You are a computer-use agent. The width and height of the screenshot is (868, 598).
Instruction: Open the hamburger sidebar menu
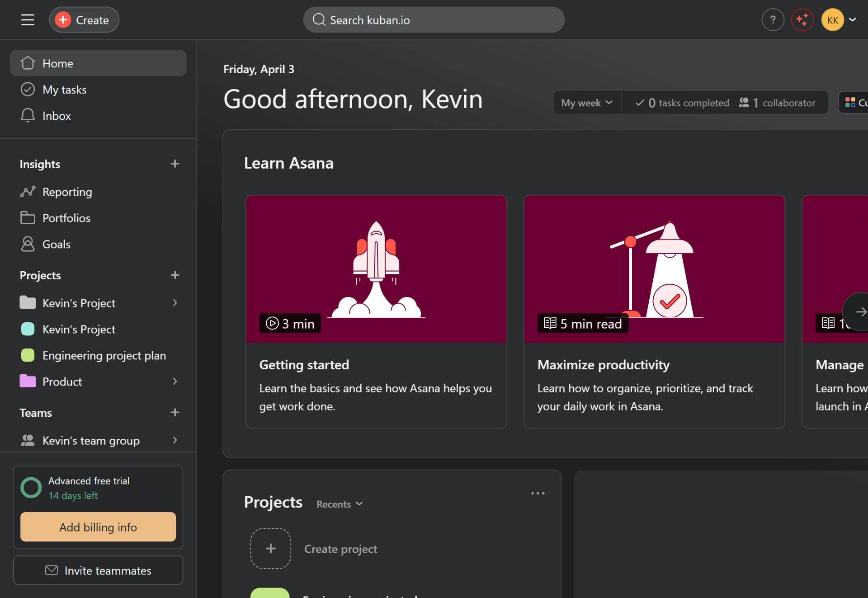pyautogui.click(x=28, y=20)
